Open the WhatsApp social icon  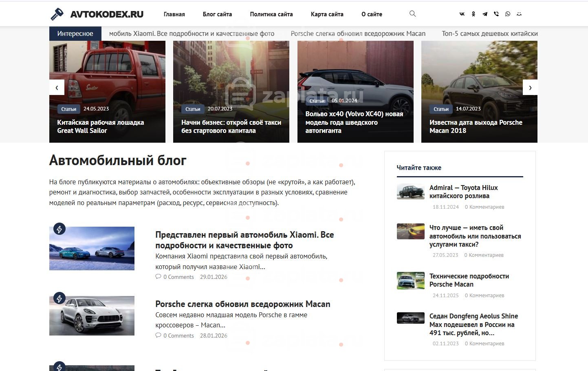tap(508, 14)
